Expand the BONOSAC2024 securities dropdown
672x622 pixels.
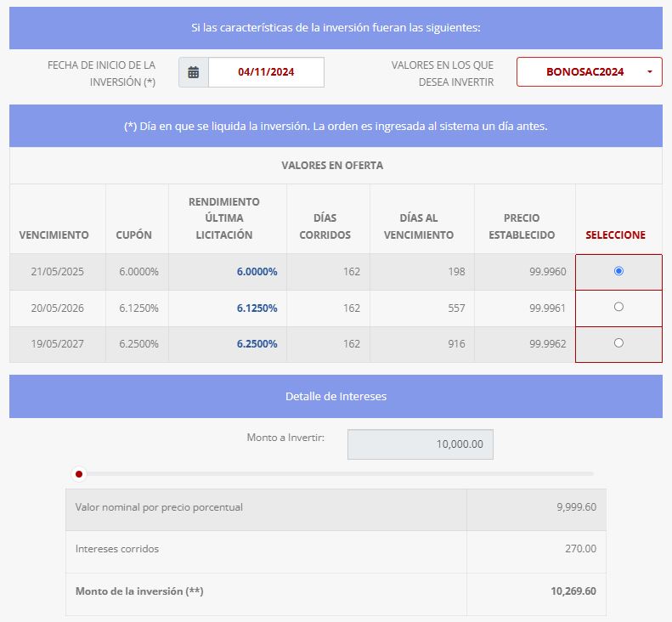tap(589, 72)
